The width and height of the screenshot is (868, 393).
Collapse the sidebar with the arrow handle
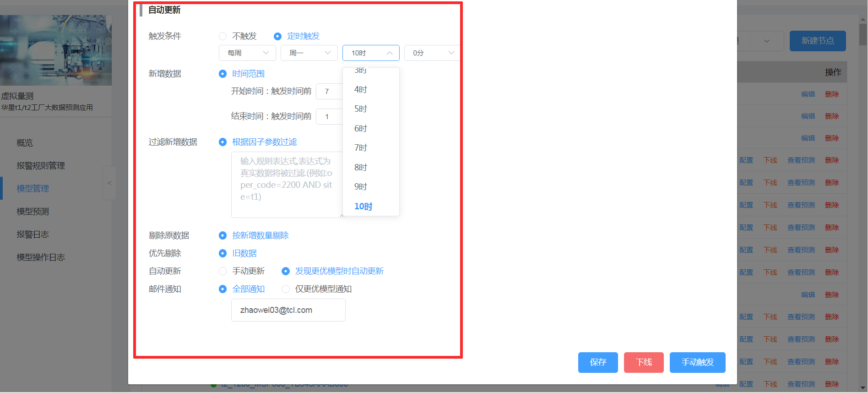coord(109,183)
